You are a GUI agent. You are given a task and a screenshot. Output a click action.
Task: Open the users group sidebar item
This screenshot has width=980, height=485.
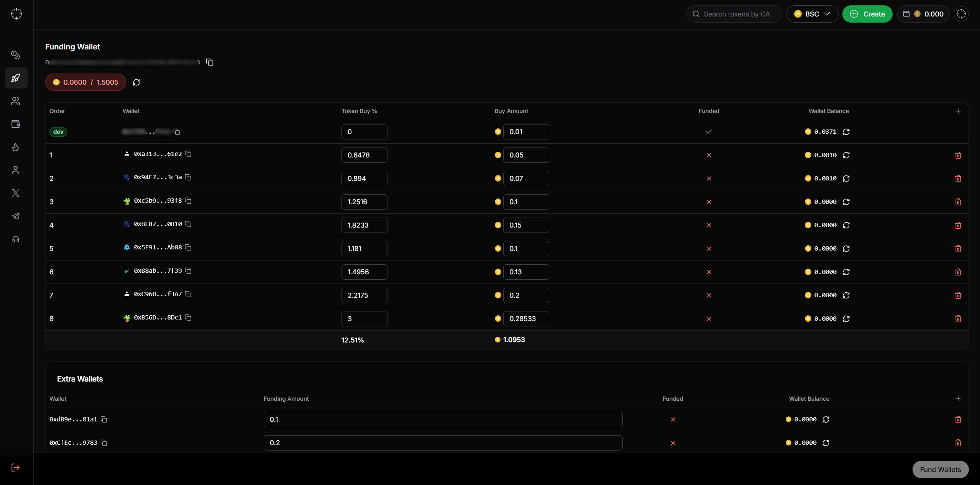tap(16, 101)
